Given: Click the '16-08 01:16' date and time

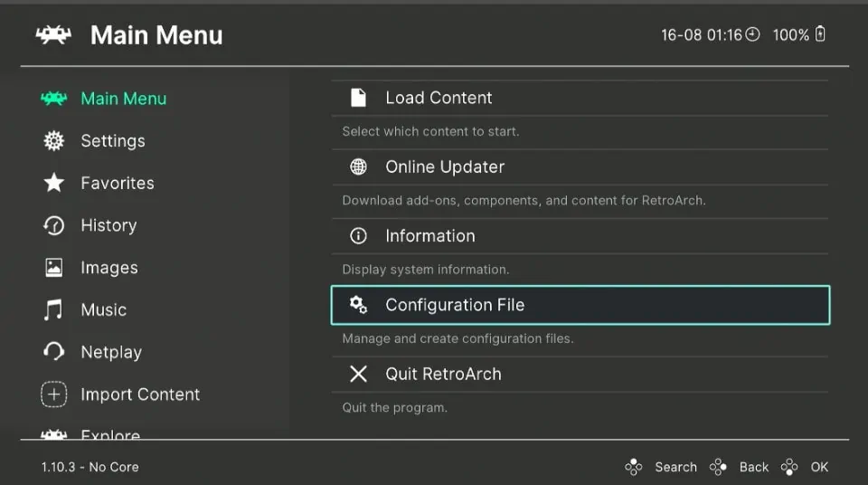Looking at the screenshot, I should point(702,35).
